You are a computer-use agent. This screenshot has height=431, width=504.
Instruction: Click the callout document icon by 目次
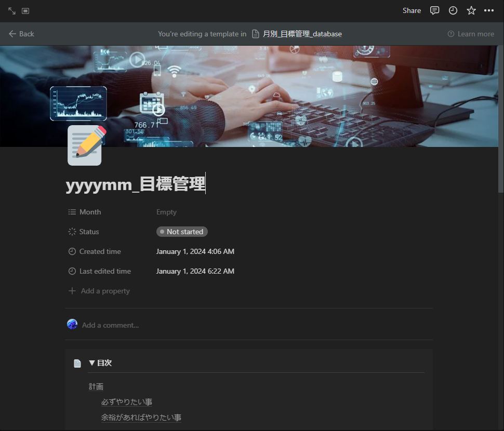pos(77,363)
